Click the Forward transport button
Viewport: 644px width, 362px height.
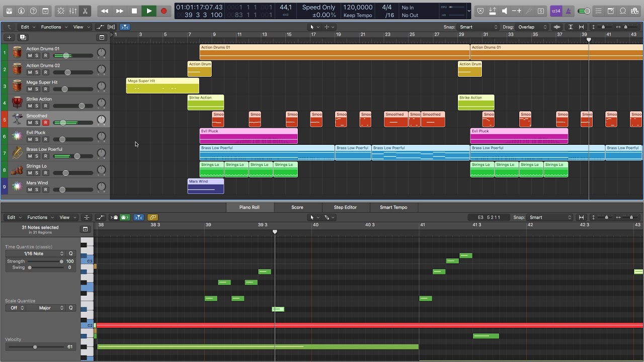pos(119,11)
